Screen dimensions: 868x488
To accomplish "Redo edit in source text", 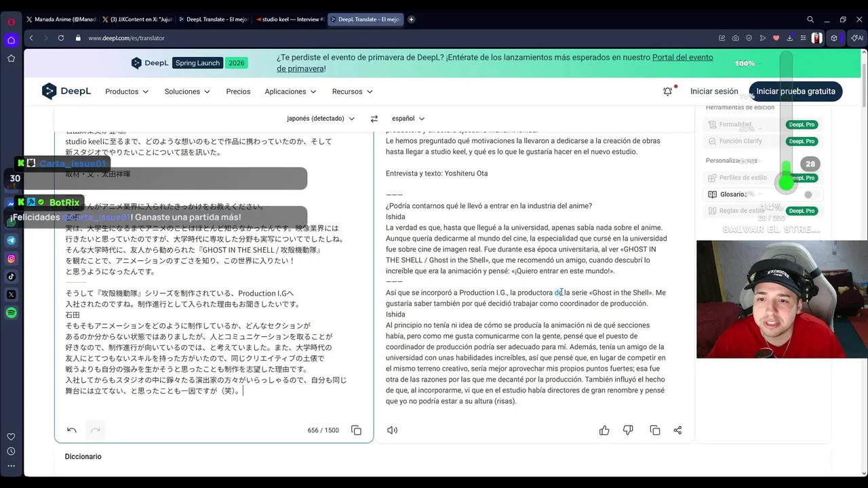I will 96,430.
